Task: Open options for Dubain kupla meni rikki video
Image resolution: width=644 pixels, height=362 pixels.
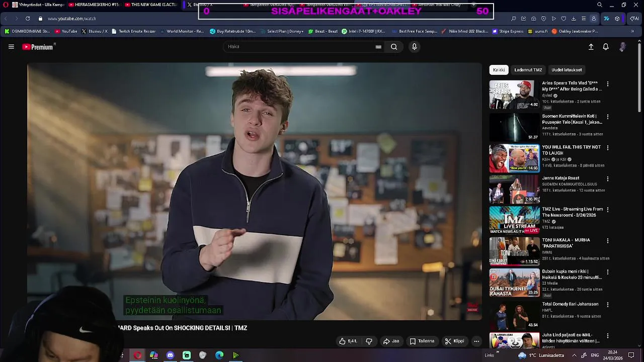Action: [x=607, y=272]
